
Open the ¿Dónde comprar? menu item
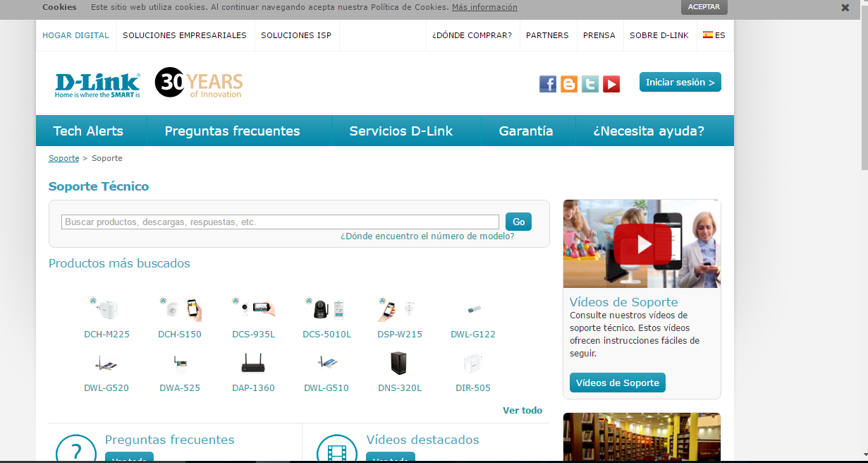(x=472, y=35)
